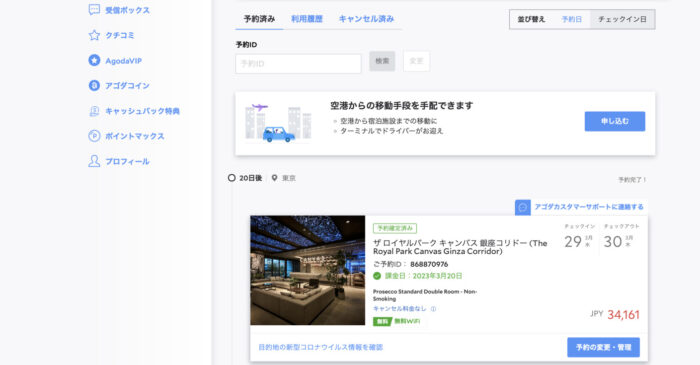Open the 受信ボックス inbox icon
The image size is (700, 365).
pyautogui.click(x=94, y=10)
